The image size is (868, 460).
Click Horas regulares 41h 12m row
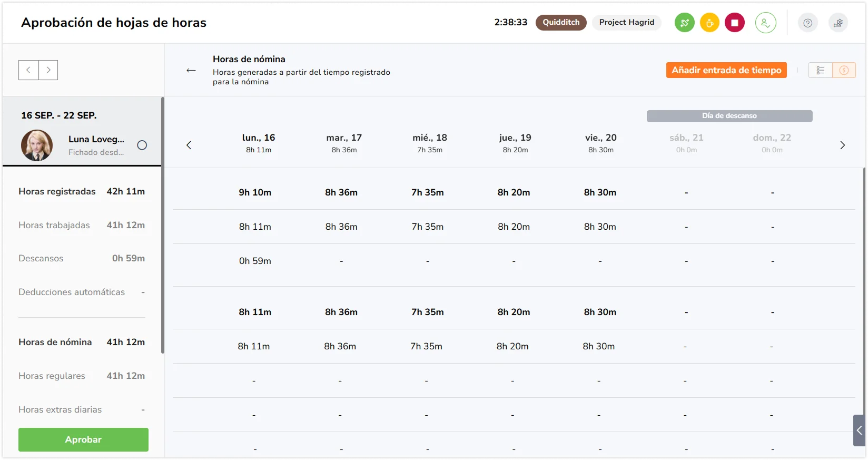click(82, 376)
